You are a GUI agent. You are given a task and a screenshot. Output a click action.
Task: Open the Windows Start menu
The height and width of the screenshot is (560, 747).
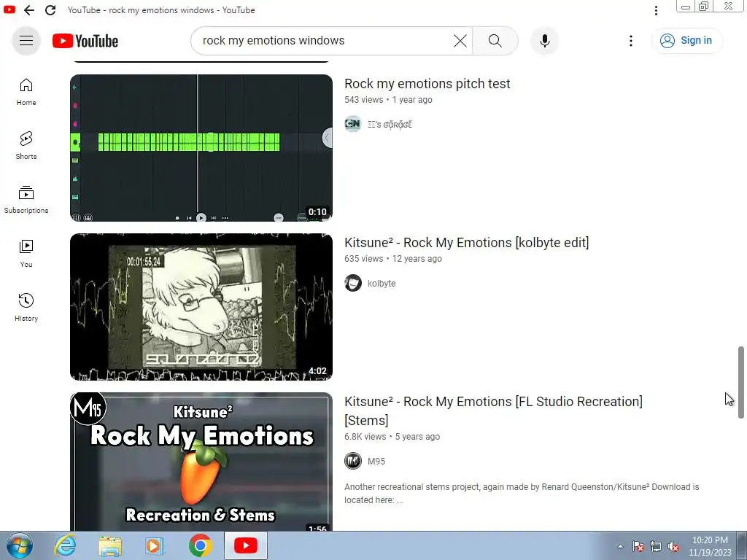click(x=19, y=545)
